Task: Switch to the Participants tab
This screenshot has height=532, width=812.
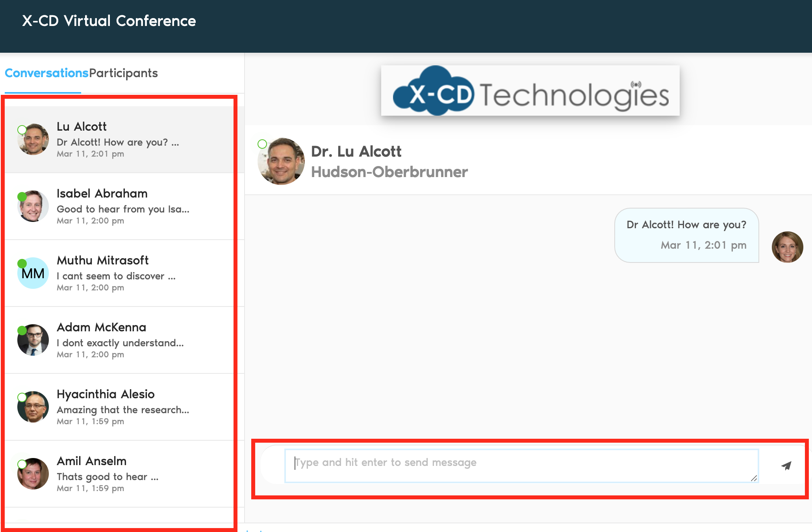Action: 123,73
